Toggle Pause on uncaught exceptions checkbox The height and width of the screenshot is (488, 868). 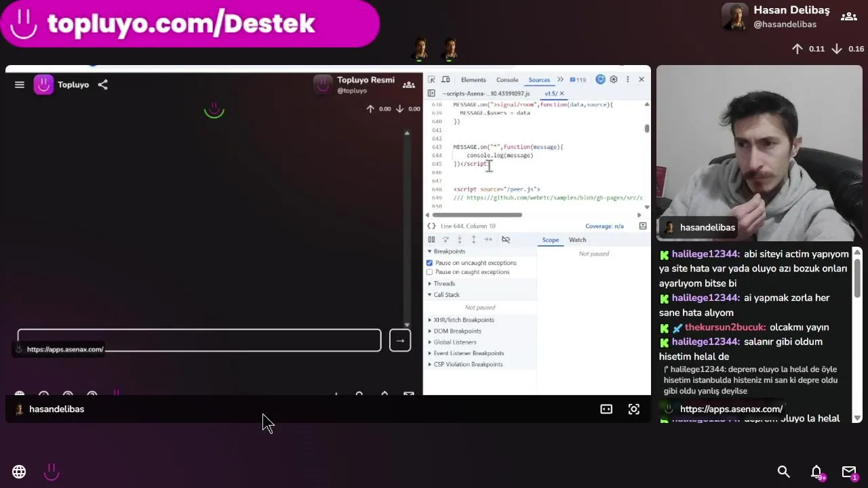[429, 262]
